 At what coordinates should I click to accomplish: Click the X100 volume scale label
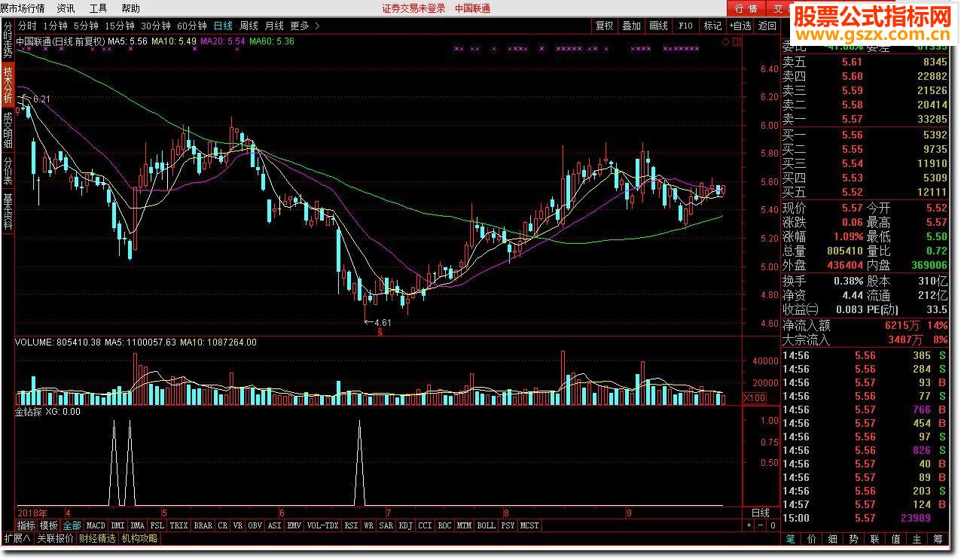click(755, 398)
